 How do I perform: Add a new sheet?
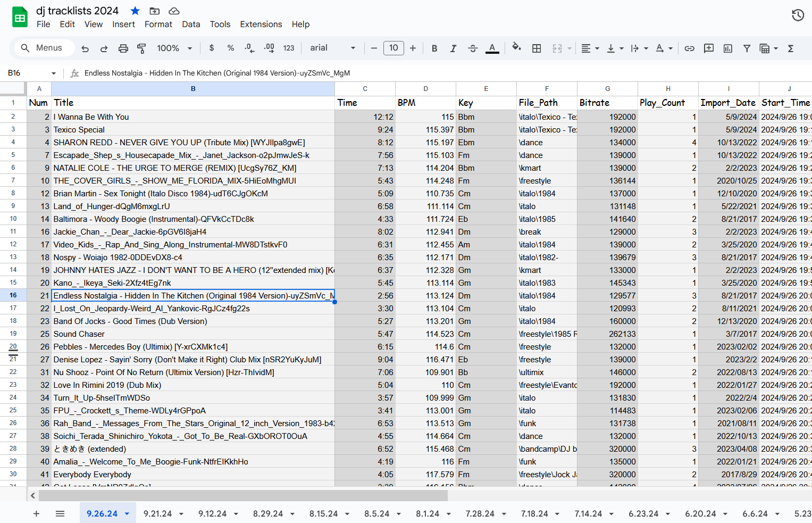pyautogui.click(x=36, y=513)
